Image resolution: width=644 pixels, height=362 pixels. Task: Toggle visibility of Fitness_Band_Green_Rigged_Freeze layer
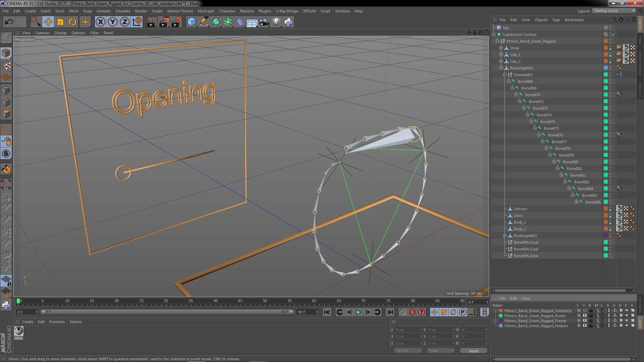pyautogui.click(x=585, y=321)
